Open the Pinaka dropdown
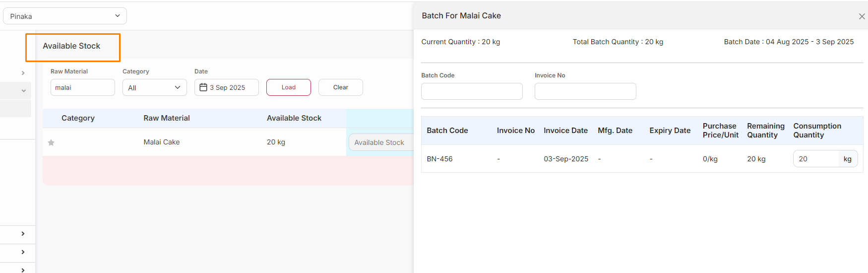This screenshot has height=273, width=868. [x=65, y=16]
